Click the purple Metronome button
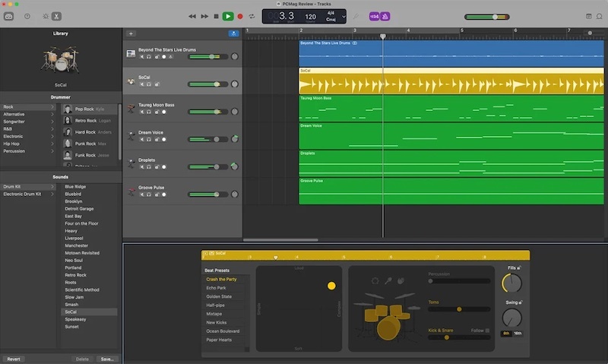 [x=385, y=16]
